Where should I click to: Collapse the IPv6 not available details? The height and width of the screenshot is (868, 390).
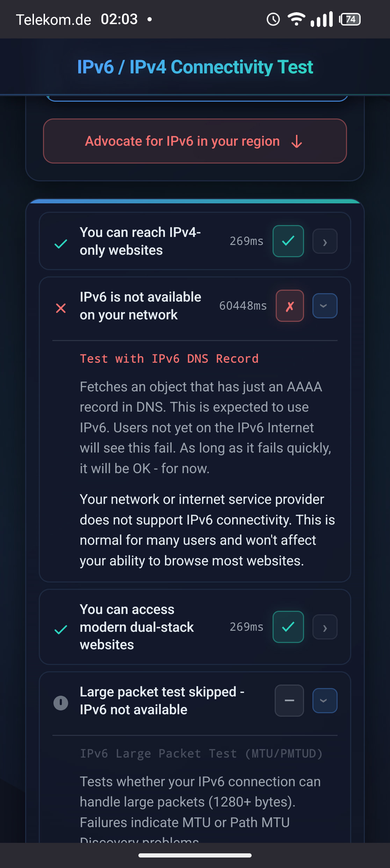click(x=325, y=306)
